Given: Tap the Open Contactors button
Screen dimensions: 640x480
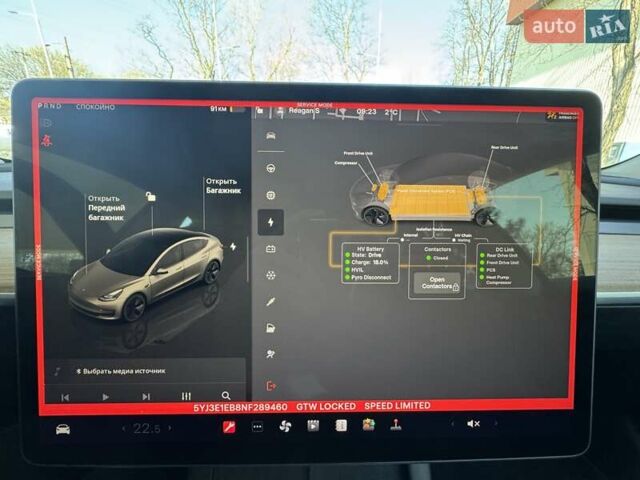Looking at the screenshot, I should pos(437,283).
